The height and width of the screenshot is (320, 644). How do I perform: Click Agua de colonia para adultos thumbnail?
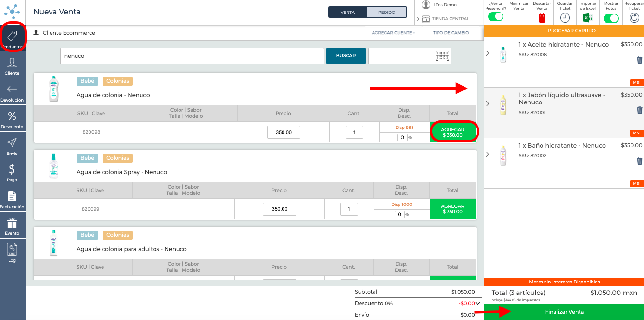click(x=53, y=243)
